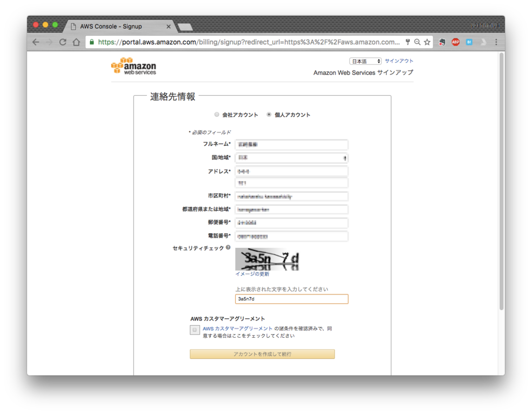Click the browser forward arrow
The image size is (532, 414).
pyautogui.click(x=49, y=42)
